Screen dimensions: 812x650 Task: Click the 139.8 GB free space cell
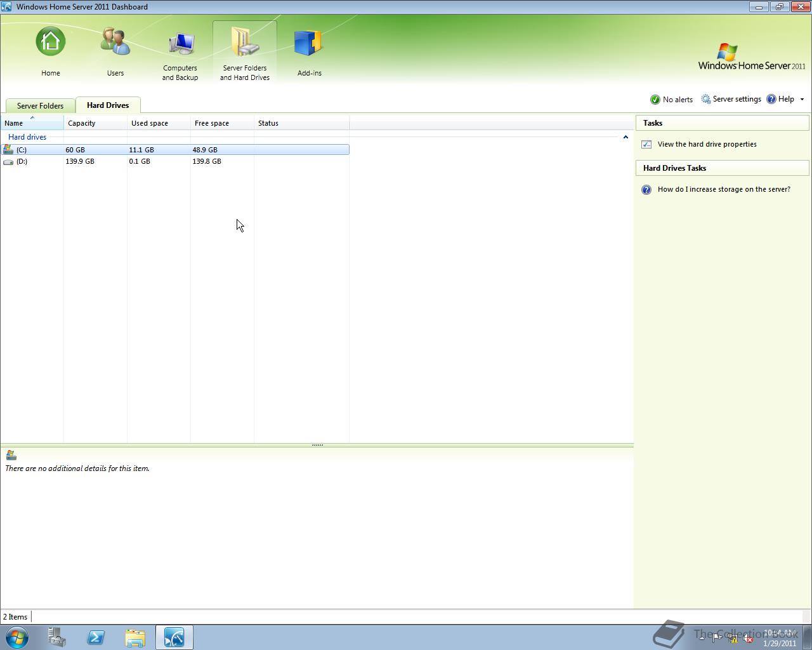[207, 161]
